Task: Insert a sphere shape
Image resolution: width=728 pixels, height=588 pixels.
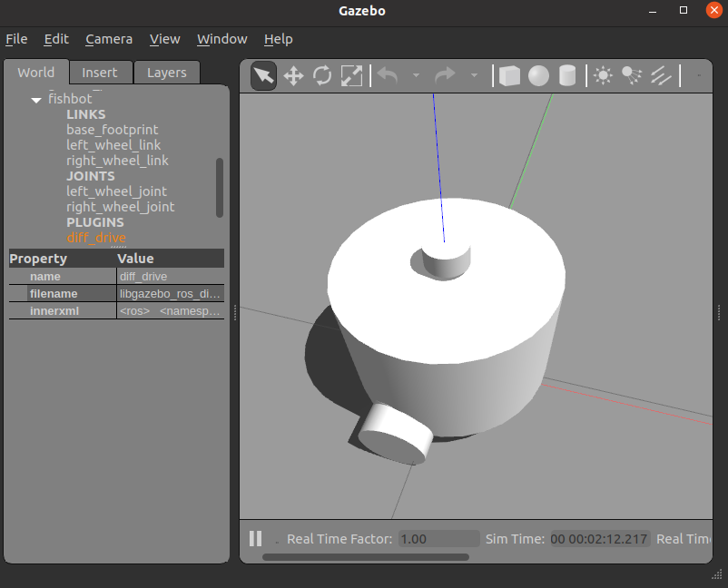Action: click(538, 75)
